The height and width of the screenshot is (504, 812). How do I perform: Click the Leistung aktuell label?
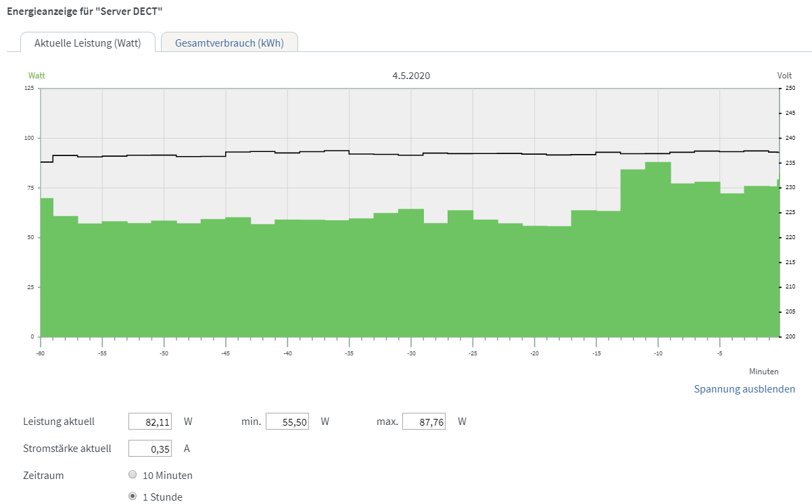click(59, 422)
